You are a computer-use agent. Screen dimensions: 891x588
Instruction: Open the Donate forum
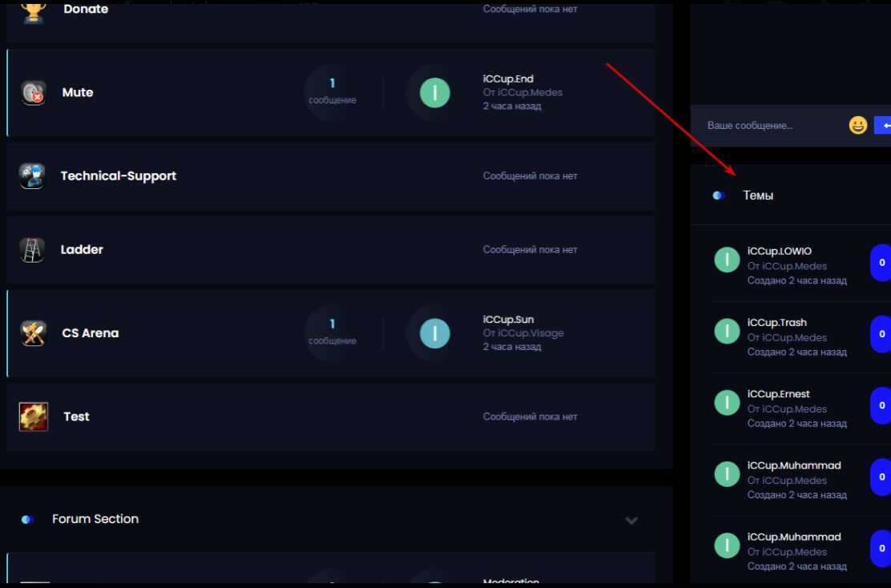pos(86,9)
